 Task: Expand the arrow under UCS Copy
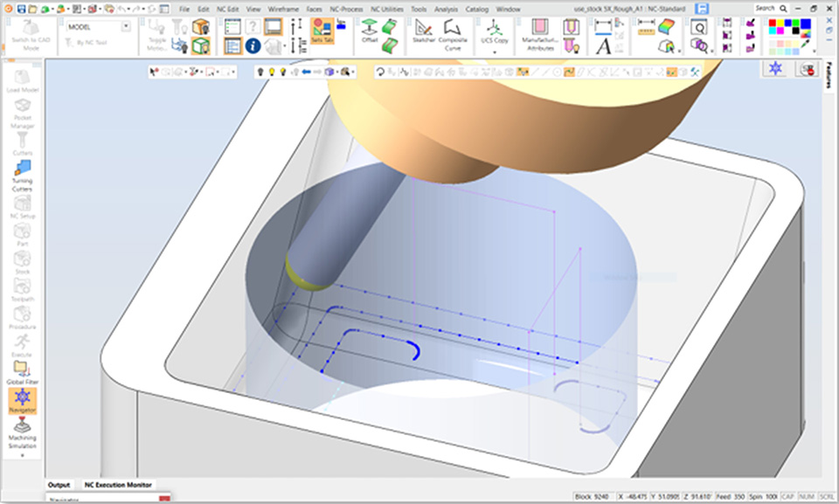coord(495,52)
